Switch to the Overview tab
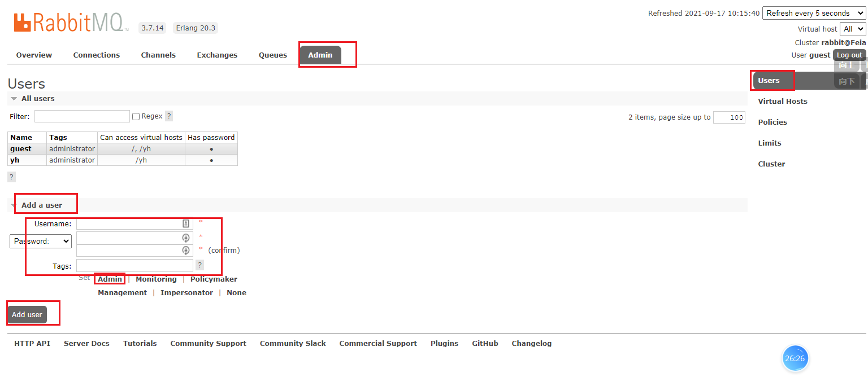 (x=34, y=55)
